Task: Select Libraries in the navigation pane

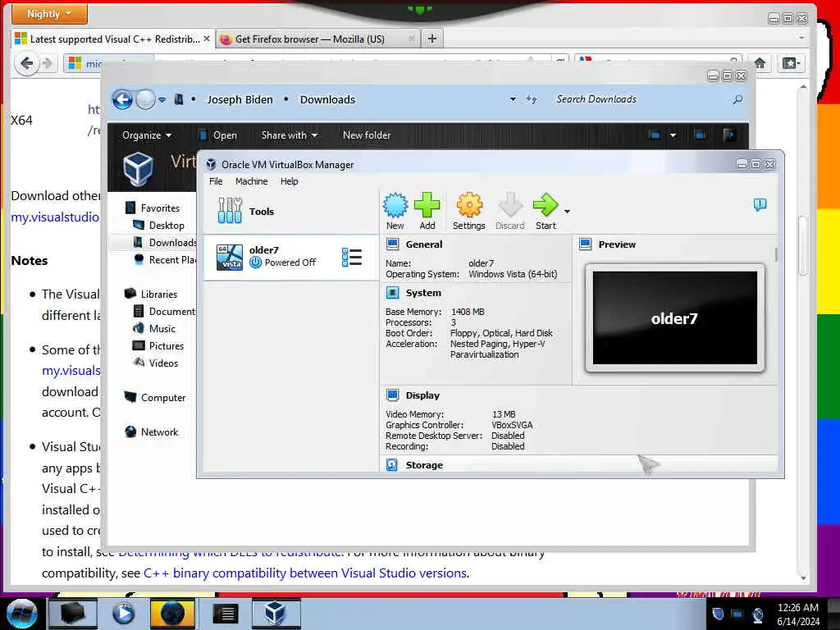Action: pyautogui.click(x=158, y=294)
